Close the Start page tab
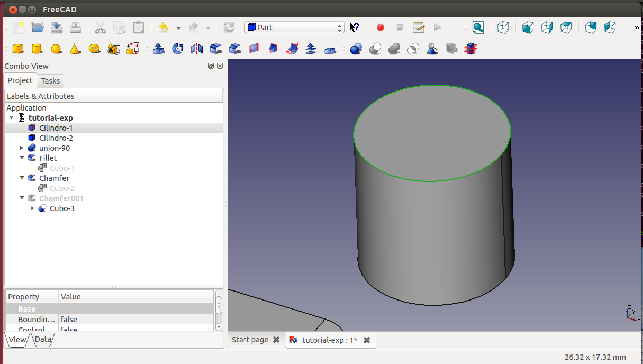This screenshot has height=364, width=643. [276, 340]
